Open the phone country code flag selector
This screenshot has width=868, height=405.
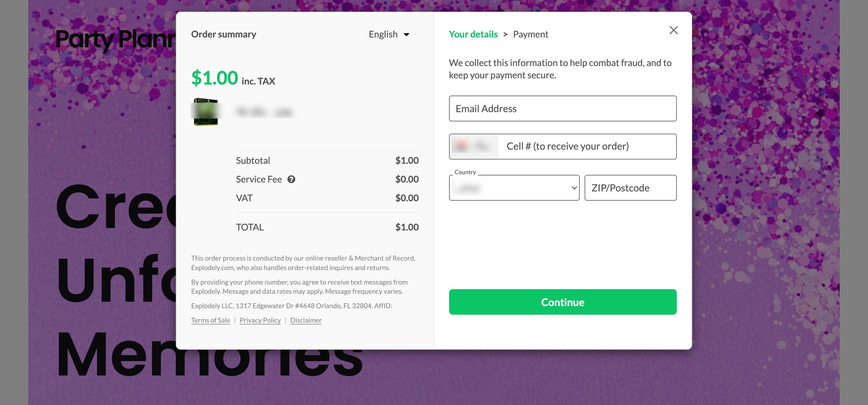click(474, 146)
